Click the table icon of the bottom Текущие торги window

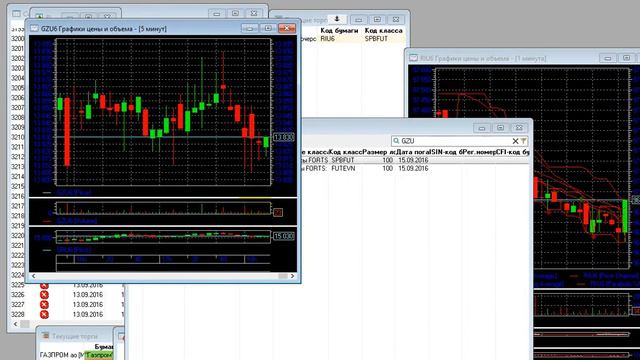point(45,336)
